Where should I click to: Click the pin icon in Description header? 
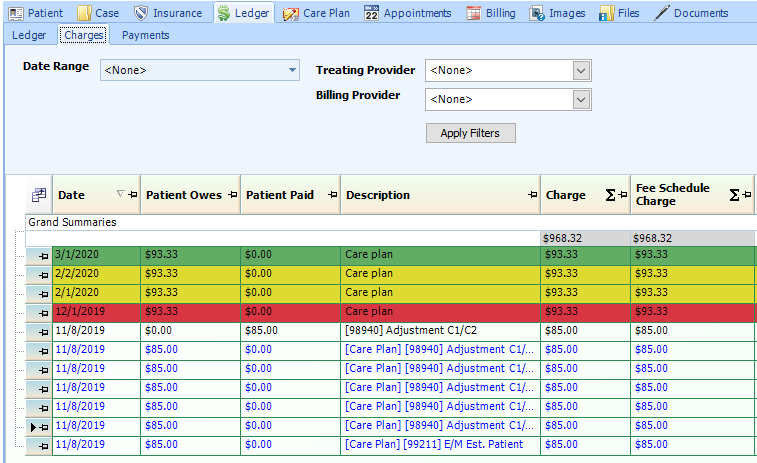(x=532, y=195)
